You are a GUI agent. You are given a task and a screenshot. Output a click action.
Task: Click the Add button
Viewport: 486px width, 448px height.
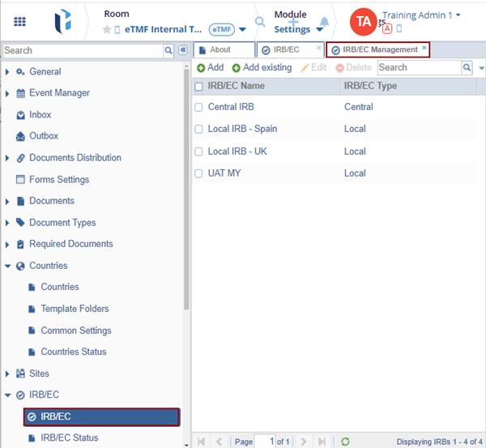tap(210, 68)
